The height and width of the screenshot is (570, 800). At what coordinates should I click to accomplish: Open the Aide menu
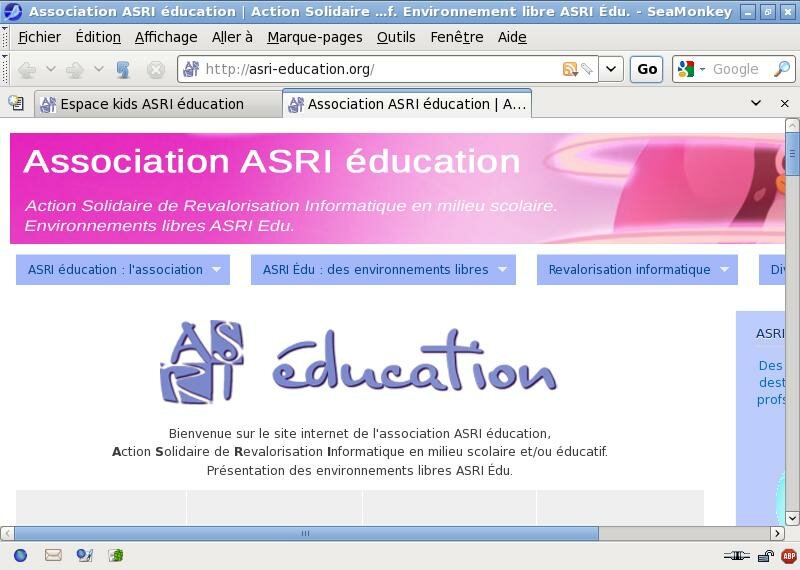(x=512, y=37)
